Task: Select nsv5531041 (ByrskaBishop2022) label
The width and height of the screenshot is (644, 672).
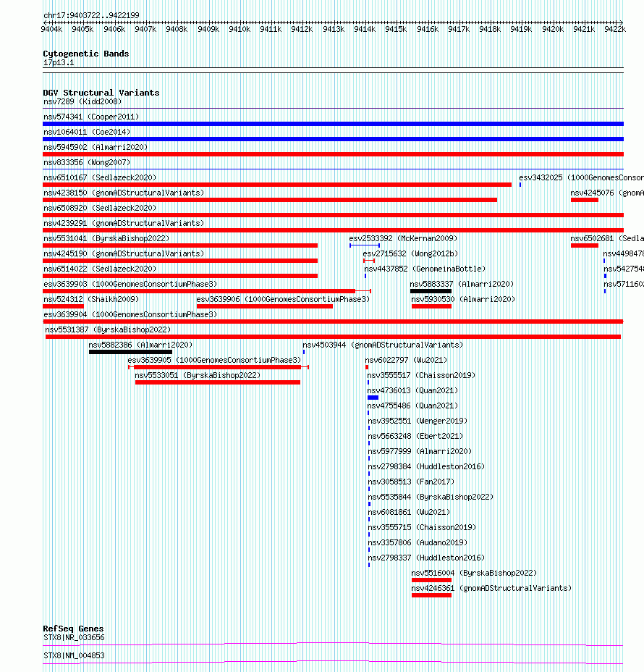Action: [x=106, y=238]
